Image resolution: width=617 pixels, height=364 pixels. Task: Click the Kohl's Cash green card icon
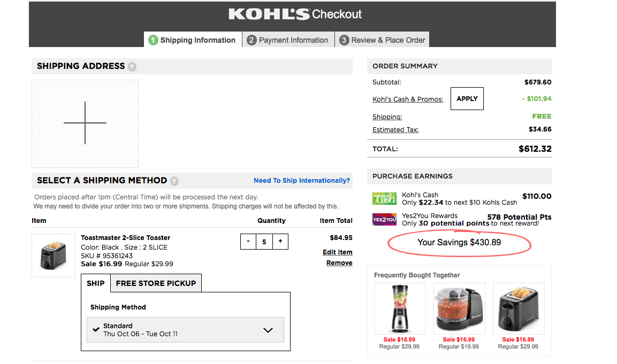click(x=384, y=198)
